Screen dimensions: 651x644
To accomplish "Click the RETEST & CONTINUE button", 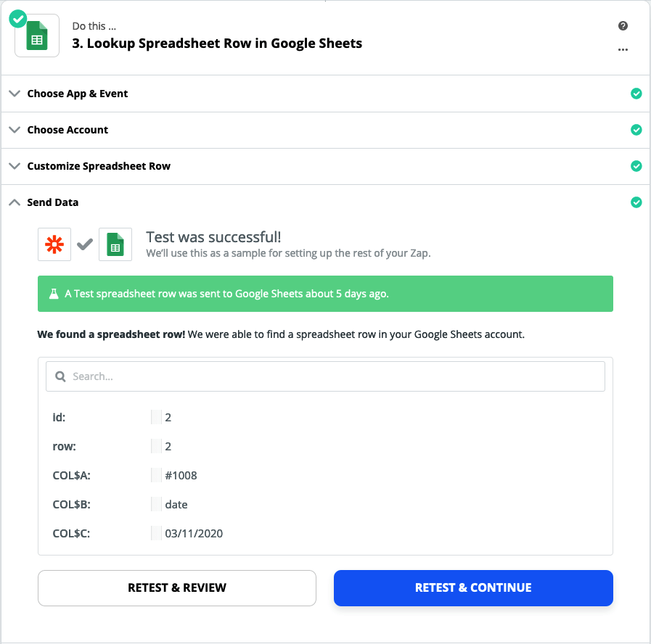I will [473, 587].
